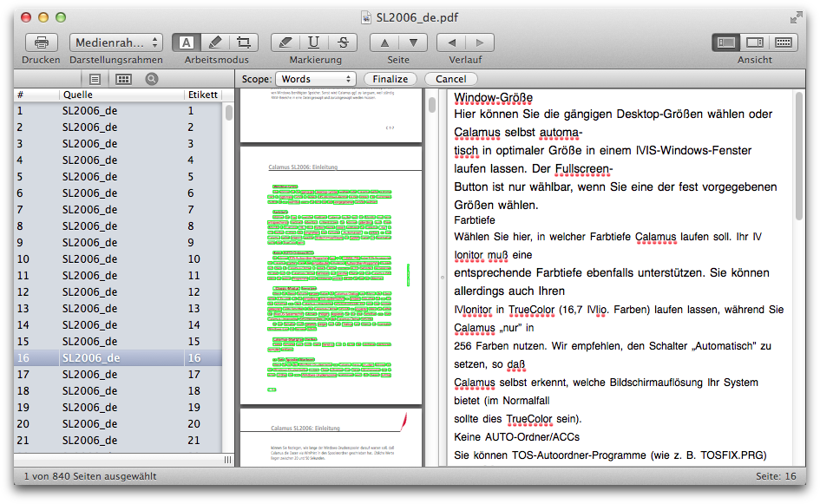Click the split divider handle between panes
The height and width of the screenshot is (504, 820).
point(442,278)
